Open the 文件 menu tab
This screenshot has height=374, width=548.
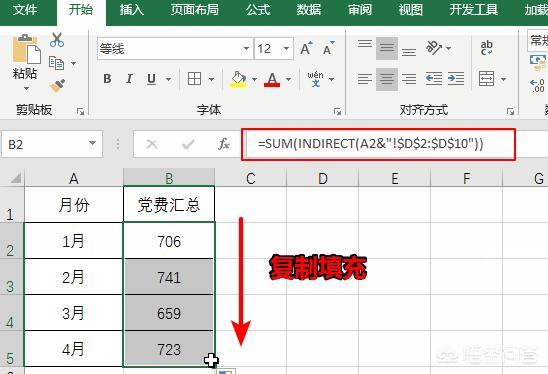pos(25,10)
